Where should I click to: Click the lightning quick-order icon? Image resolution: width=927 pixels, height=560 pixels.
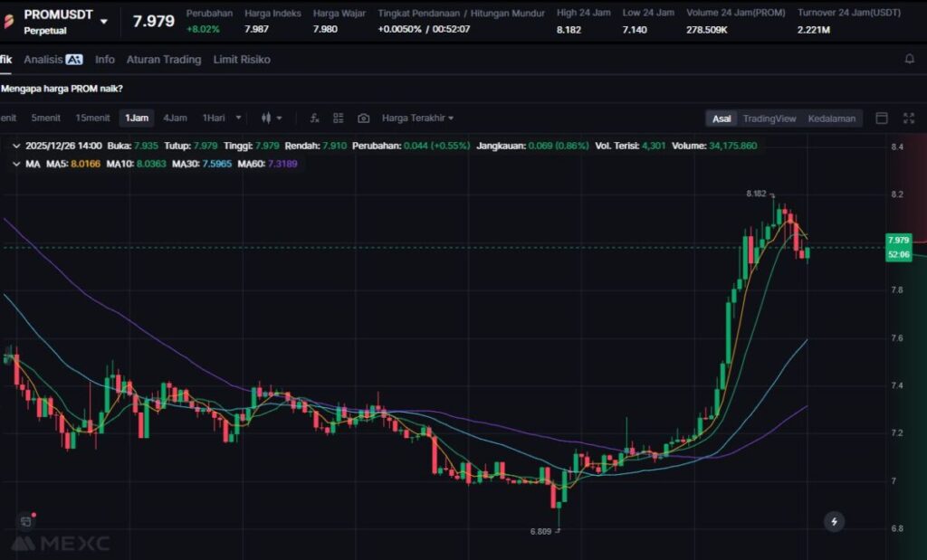click(x=834, y=521)
